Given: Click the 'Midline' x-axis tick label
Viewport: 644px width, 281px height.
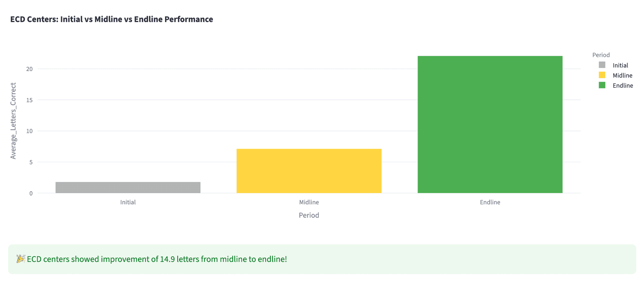Looking at the screenshot, I should coord(309,202).
